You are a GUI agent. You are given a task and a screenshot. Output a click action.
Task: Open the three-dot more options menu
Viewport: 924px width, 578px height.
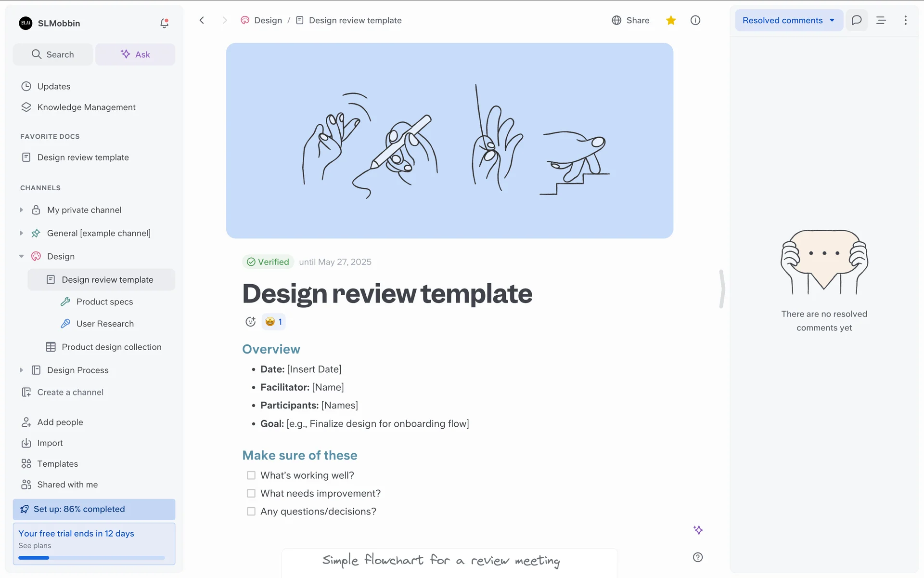905,20
